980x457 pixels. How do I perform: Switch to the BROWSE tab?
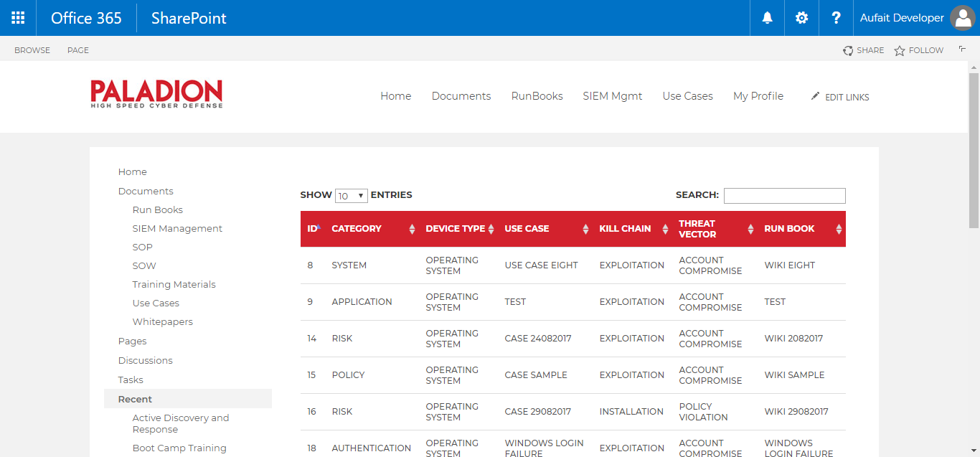click(x=32, y=50)
